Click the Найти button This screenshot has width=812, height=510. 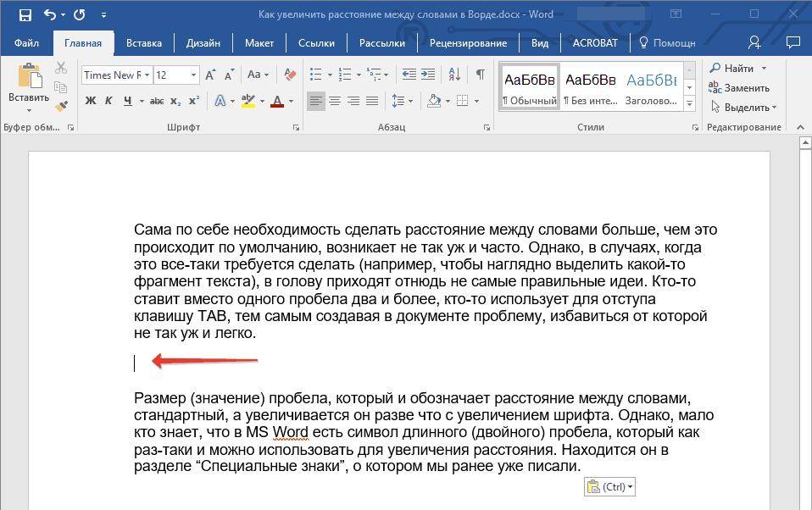[737, 68]
